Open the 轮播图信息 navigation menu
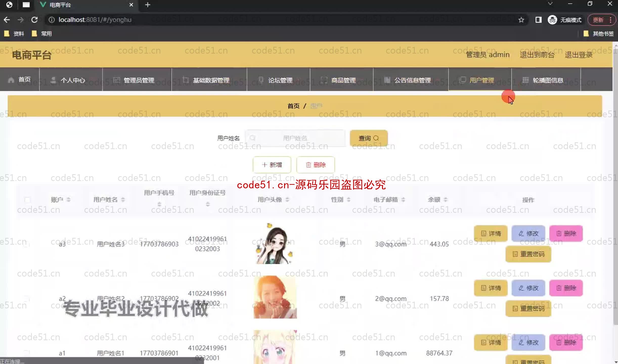Screen dimensions: 618x364 [546, 80]
